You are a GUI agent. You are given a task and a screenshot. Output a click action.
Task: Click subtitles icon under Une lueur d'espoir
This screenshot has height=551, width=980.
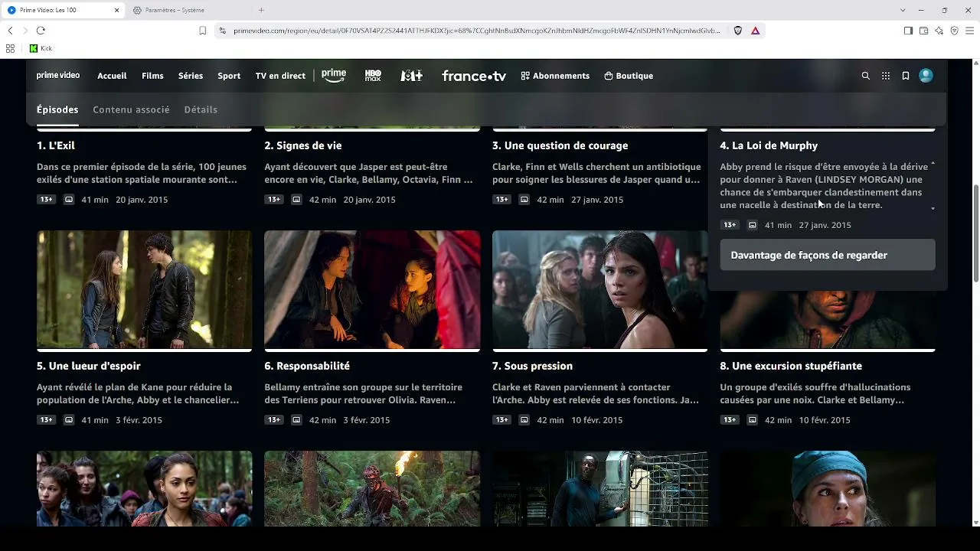[x=68, y=420]
